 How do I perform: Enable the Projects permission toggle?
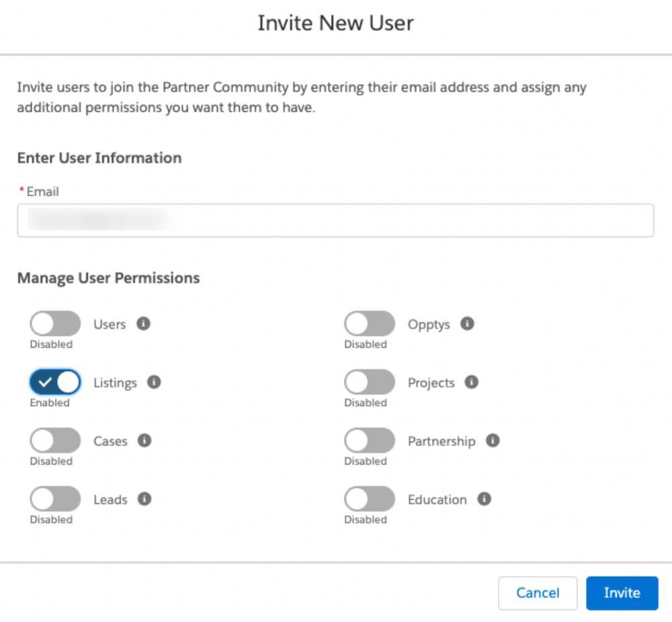[x=368, y=382]
